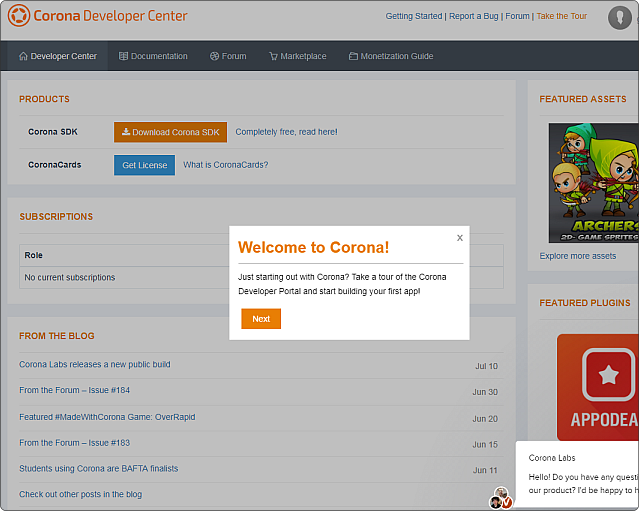Click the Forum globe icon
639x511 pixels.
coord(214,56)
